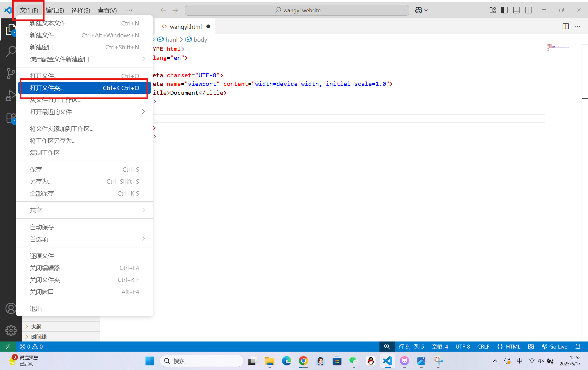
Task: Start Go Live server
Action: coord(555,346)
